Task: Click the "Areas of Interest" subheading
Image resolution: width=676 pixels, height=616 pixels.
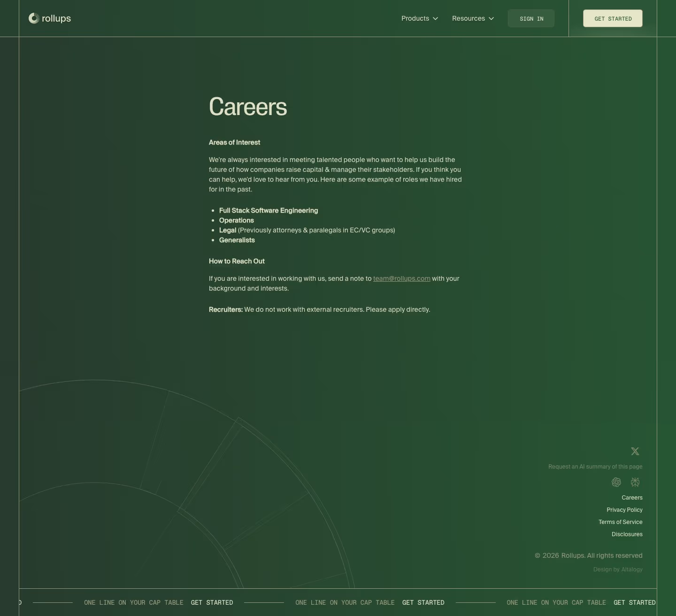Action: tap(234, 142)
